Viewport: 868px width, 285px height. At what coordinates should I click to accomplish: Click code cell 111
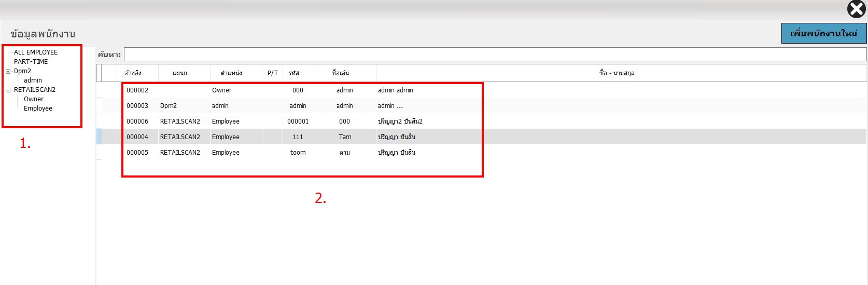tap(298, 137)
